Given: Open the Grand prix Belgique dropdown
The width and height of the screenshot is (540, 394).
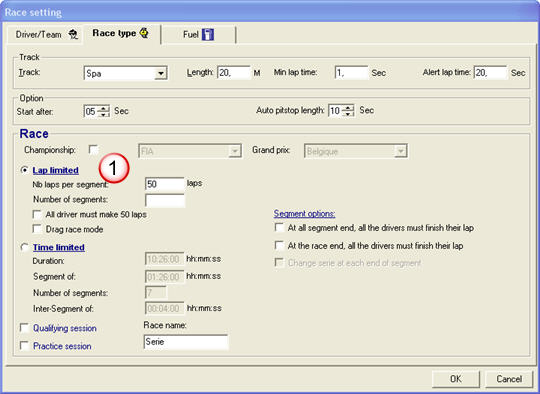Looking at the screenshot, I should (401, 151).
